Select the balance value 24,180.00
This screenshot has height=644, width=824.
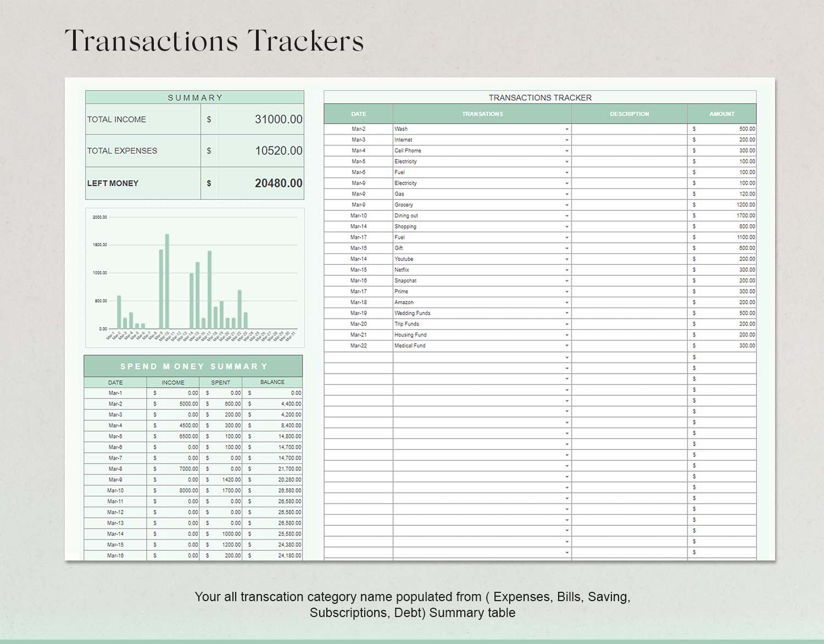pyautogui.click(x=289, y=556)
